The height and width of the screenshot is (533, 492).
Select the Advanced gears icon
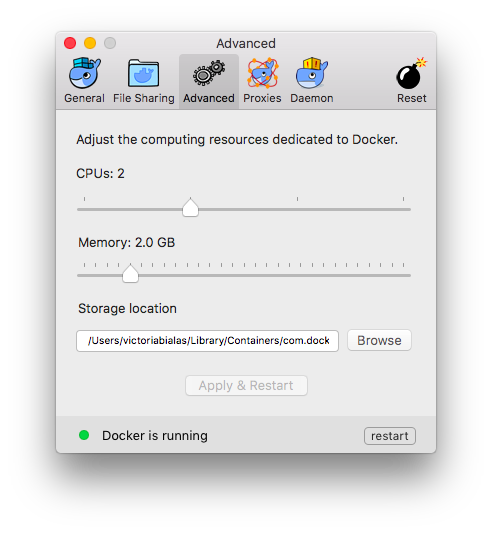(209, 72)
